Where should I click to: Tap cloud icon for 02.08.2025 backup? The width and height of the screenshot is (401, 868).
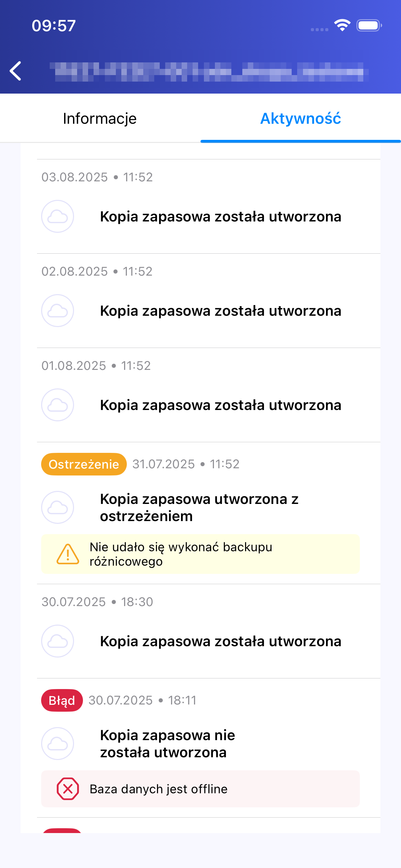click(58, 311)
